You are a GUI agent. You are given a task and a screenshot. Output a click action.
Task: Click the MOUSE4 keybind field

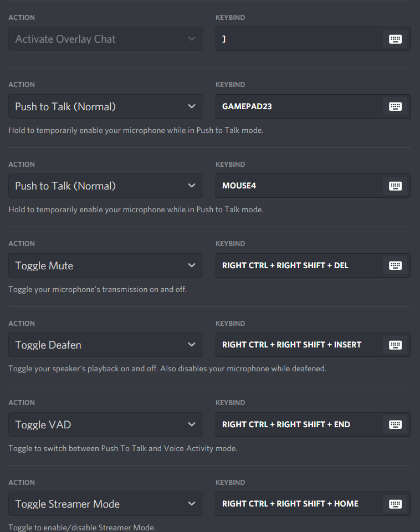[313, 186]
